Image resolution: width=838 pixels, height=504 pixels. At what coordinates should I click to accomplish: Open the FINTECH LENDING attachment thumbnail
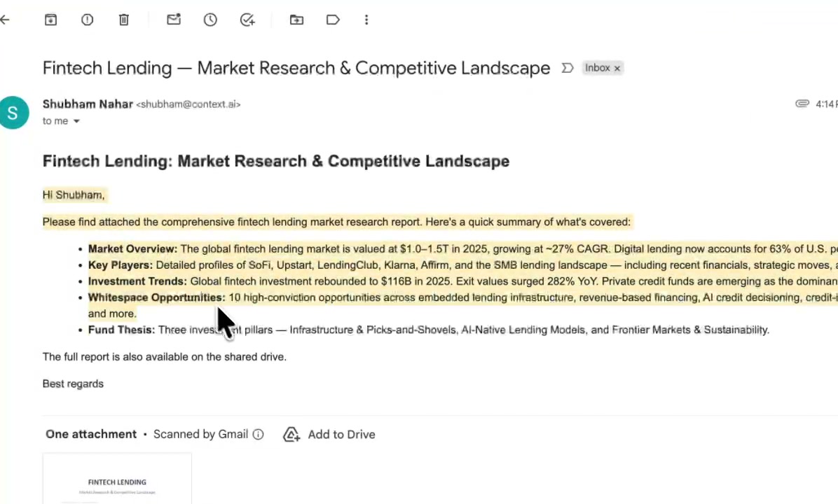(117, 479)
